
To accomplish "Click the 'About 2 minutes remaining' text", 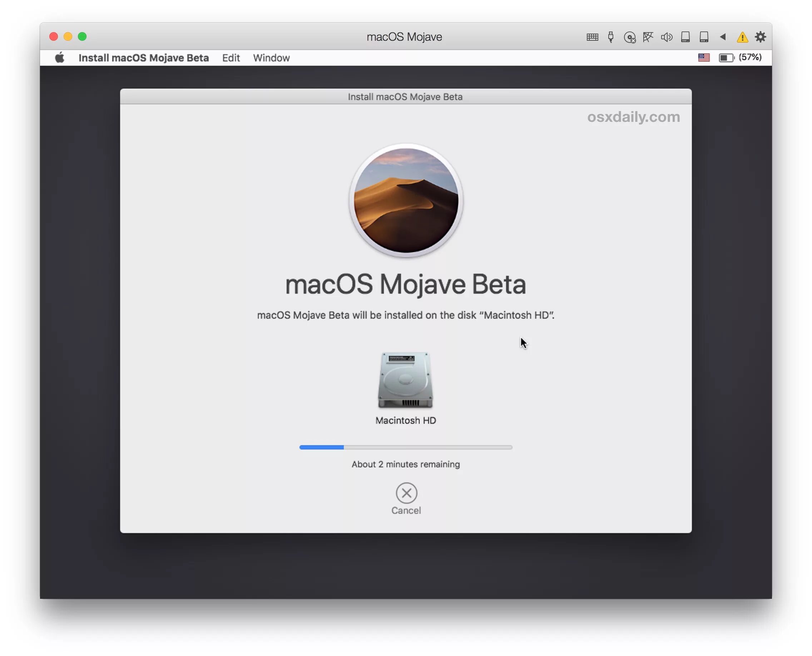I will (x=406, y=464).
